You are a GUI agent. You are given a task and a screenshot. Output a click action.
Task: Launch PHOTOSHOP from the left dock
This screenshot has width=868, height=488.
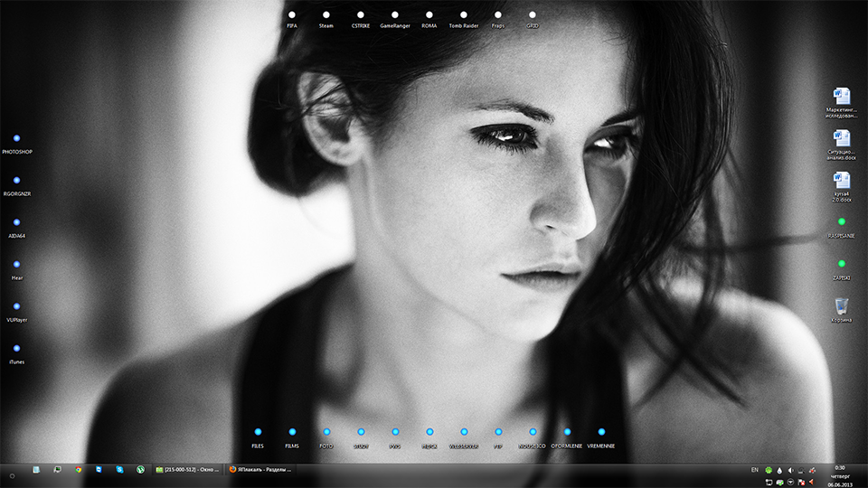coord(16,139)
